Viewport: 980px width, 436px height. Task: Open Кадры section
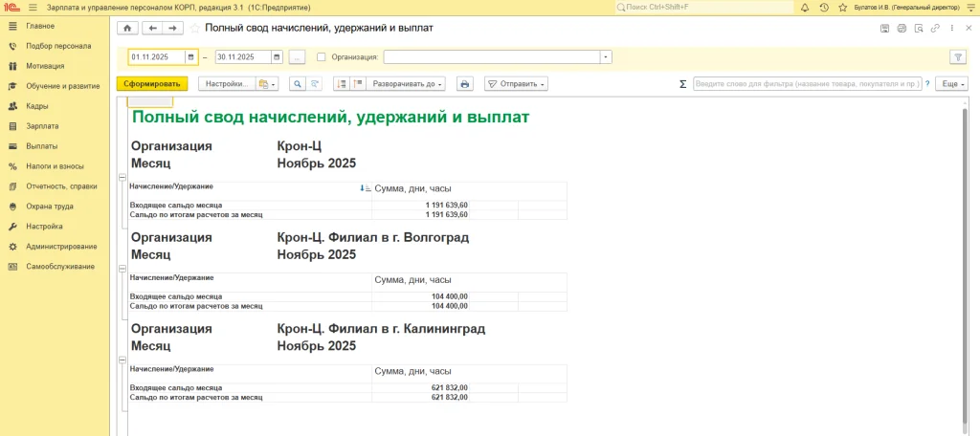pos(37,106)
